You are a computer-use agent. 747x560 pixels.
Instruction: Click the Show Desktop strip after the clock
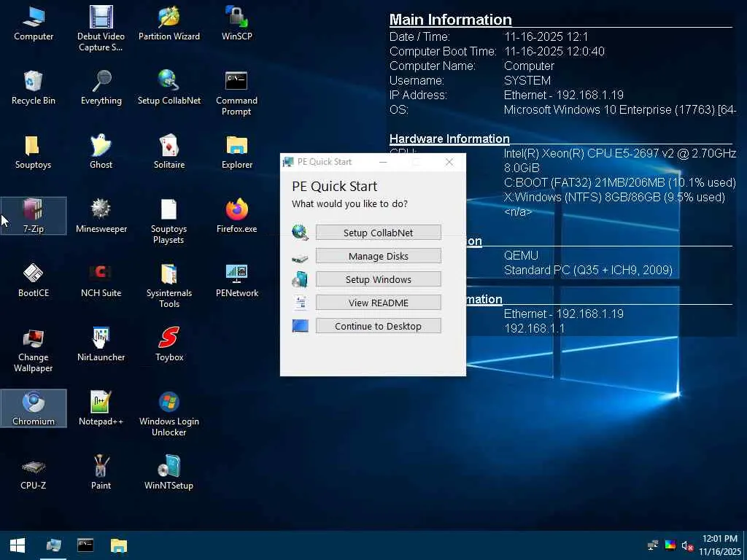[745, 545]
